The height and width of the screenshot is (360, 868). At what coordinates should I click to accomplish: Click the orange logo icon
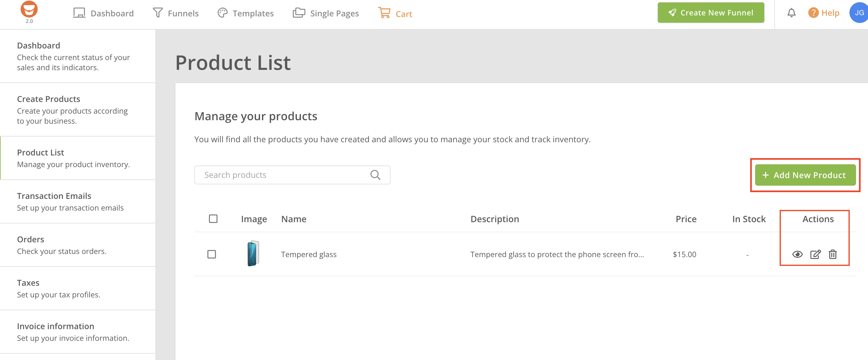[x=29, y=9]
